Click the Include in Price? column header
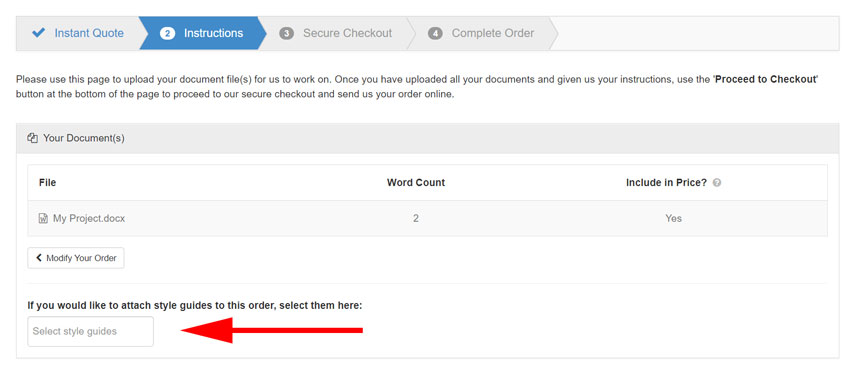 (x=666, y=182)
